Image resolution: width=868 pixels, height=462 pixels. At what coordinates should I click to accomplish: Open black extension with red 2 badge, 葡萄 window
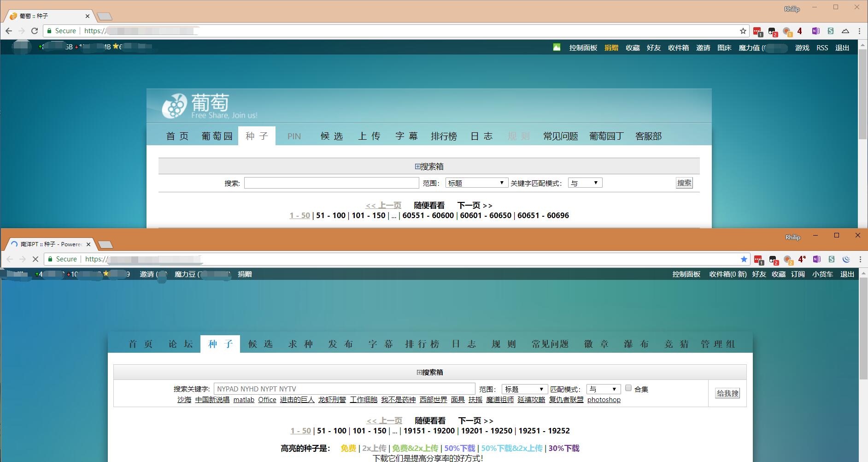click(773, 31)
